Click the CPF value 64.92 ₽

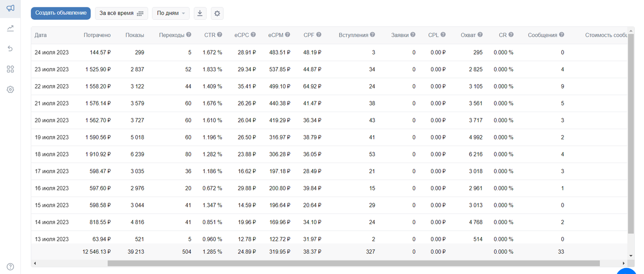(312, 86)
